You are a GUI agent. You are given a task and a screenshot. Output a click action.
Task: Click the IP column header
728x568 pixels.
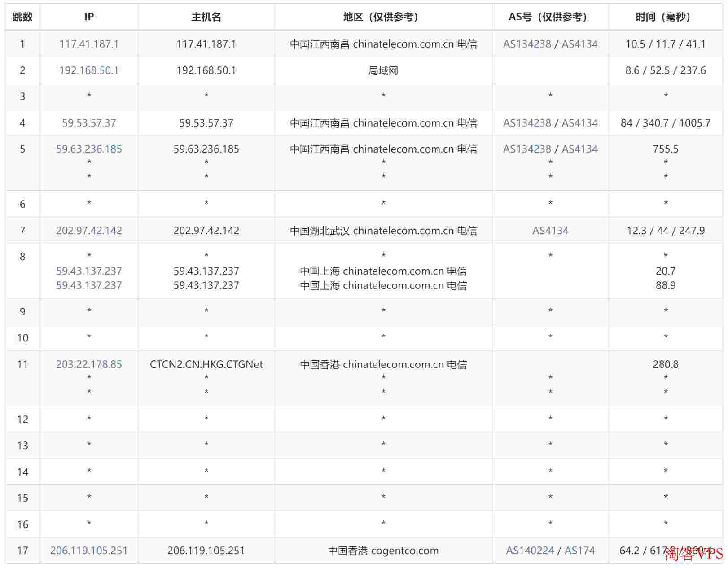[89, 17]
